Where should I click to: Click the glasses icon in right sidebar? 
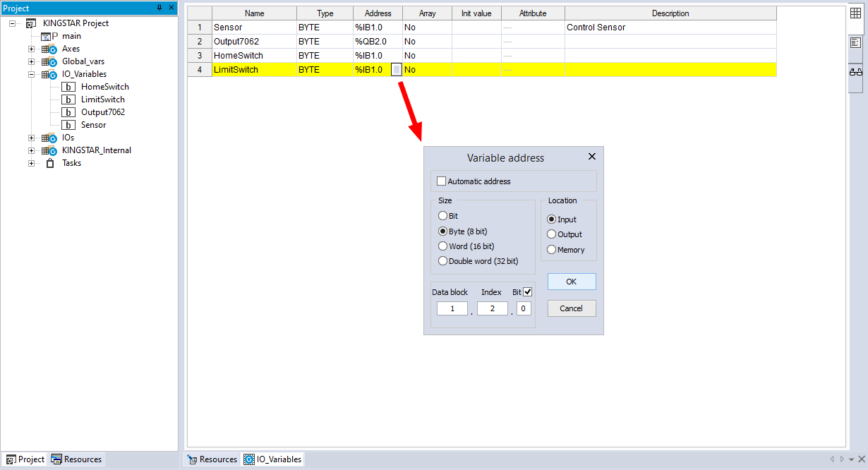(x=856, y=72)
